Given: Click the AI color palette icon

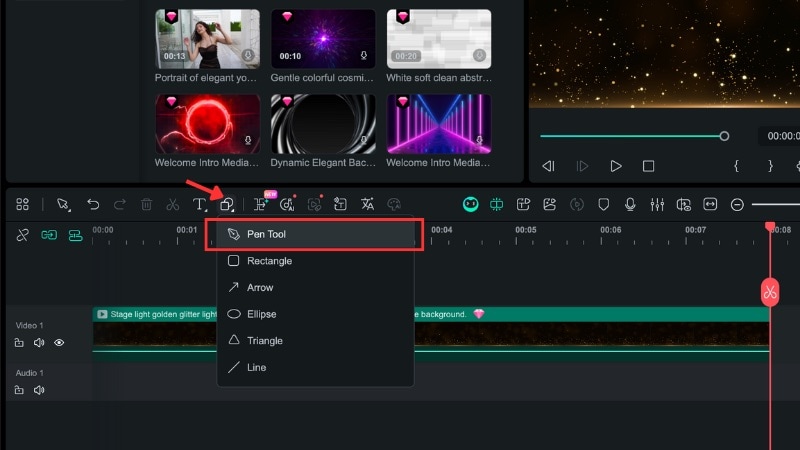Looking at the screenshot, I should [x=394, y=205].
